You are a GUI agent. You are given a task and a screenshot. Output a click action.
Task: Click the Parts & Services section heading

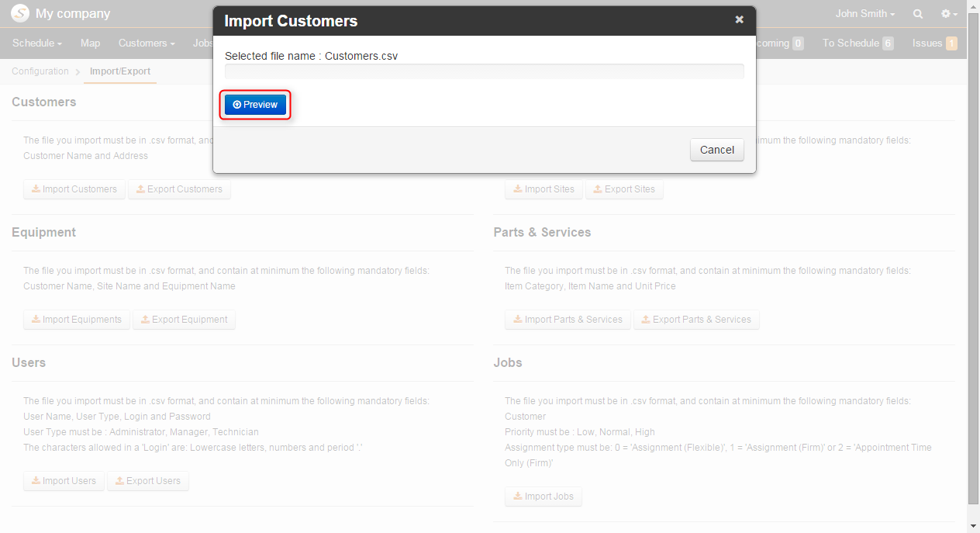coord(542,233)
